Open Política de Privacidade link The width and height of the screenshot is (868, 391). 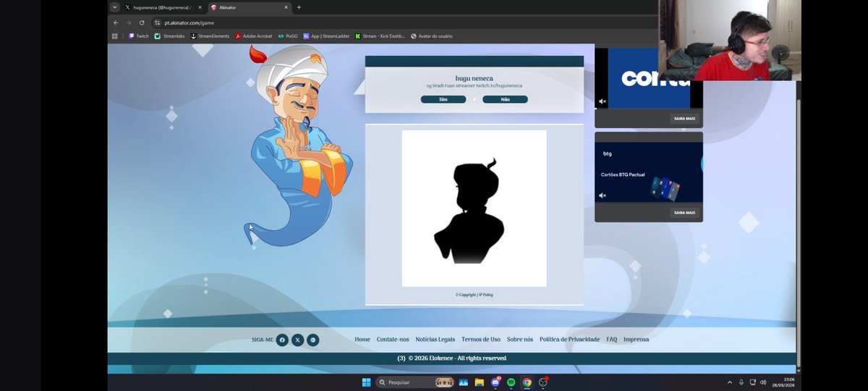point(570,340)
